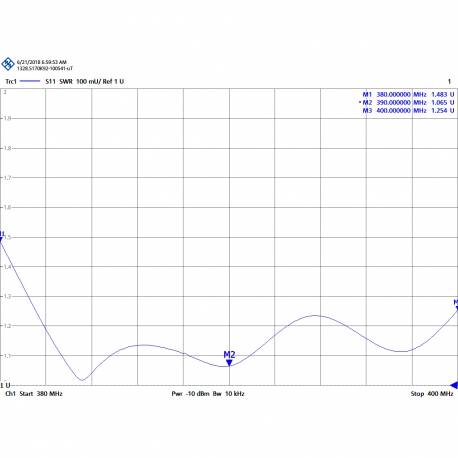Image resolution: width=458 pixels, height=458 pixels.
Task: Click the Start 380 MHz frequency field
Action: pos(41,394)
